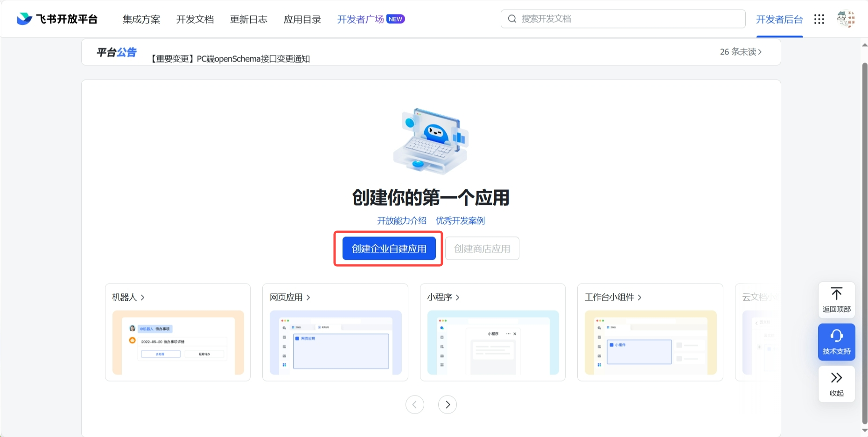The width and height of the screenshot is (868, 437).
Task: Expand the 机器人 card title
Action: [x=128, y=297]
